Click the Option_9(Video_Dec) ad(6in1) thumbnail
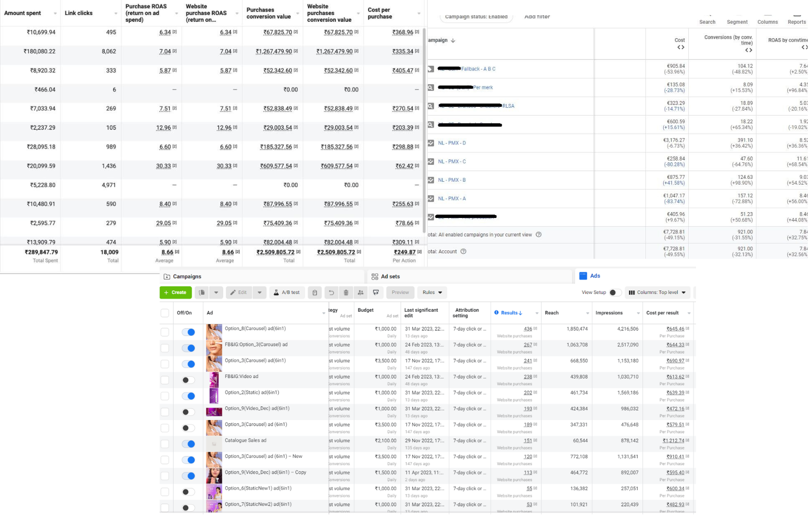812x522 pixels. (214, 412)
